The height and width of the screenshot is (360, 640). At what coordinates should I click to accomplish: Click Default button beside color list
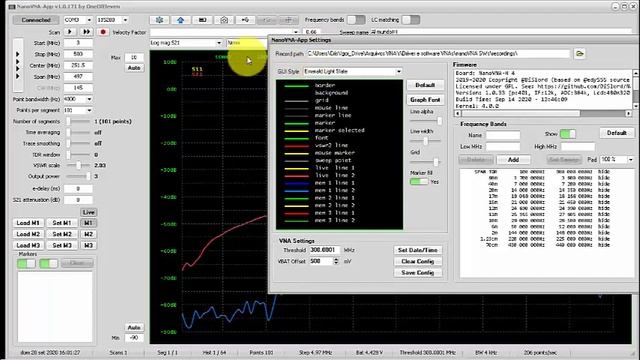425,85
